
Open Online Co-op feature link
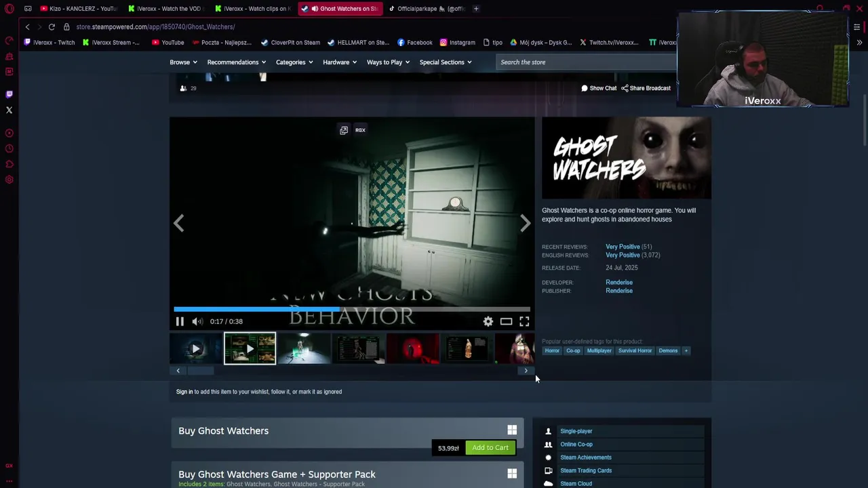click(576, 445)
